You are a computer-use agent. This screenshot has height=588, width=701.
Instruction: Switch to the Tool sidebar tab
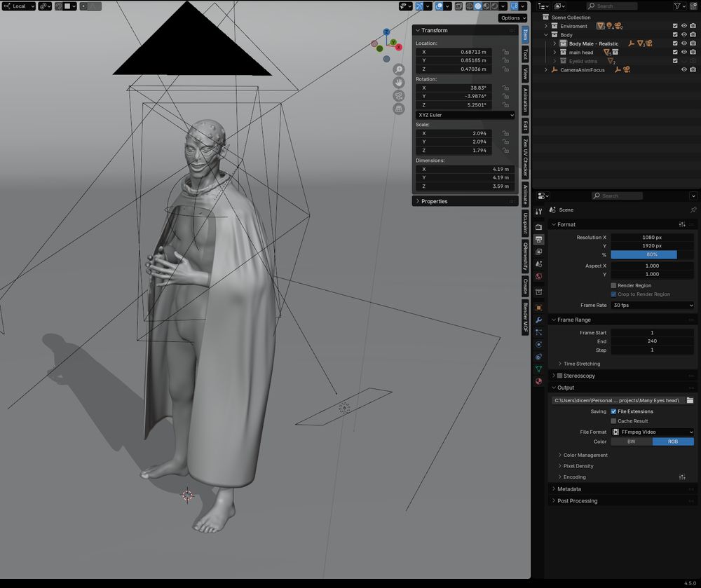point(525,54)
